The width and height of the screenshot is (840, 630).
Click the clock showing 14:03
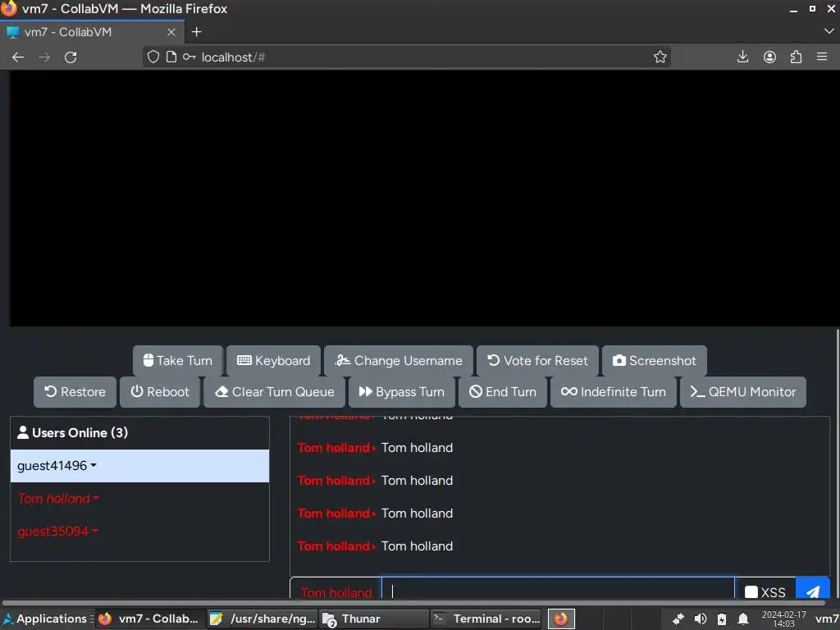(783, 619)
